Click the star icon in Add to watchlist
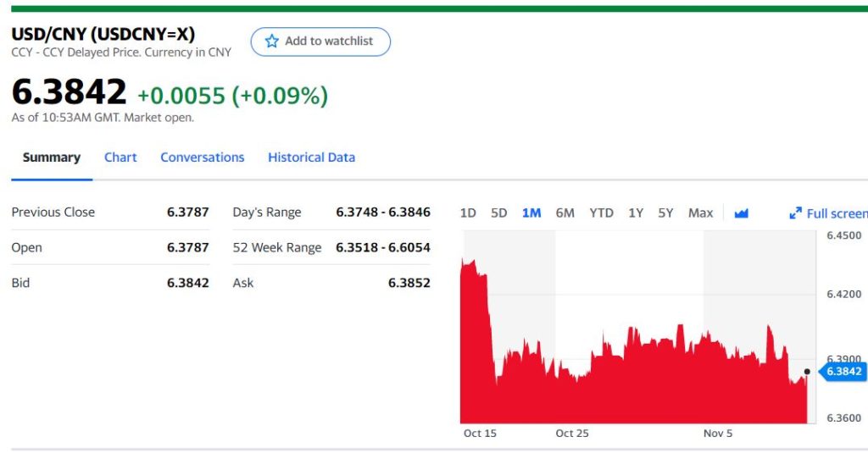The image size is (868, 453). coord(272,41)
